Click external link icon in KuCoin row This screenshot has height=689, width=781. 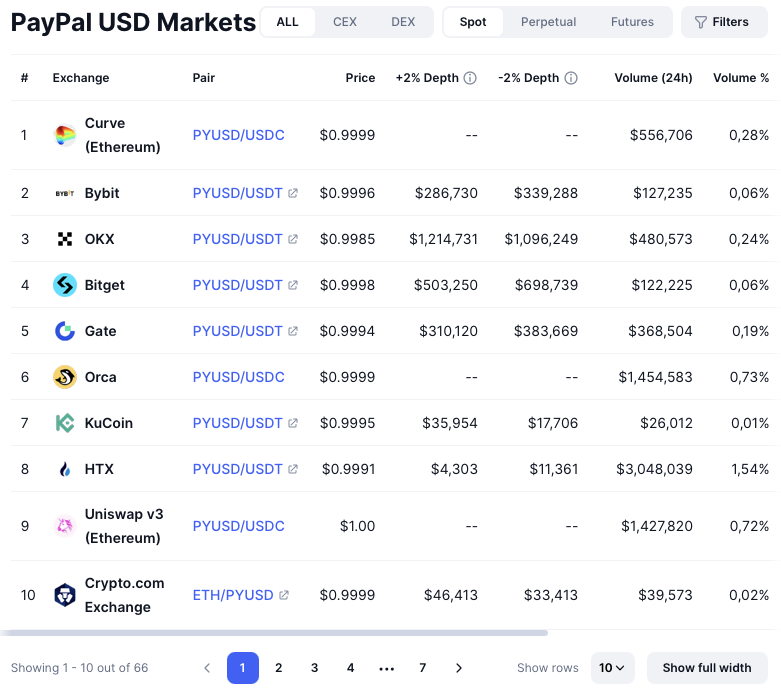click(293, 423)
